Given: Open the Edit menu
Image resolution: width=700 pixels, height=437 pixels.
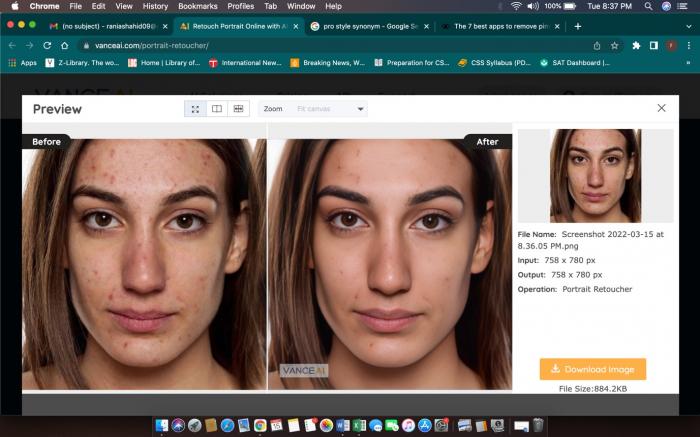Looking at the screenshot, I should point(98,6).
